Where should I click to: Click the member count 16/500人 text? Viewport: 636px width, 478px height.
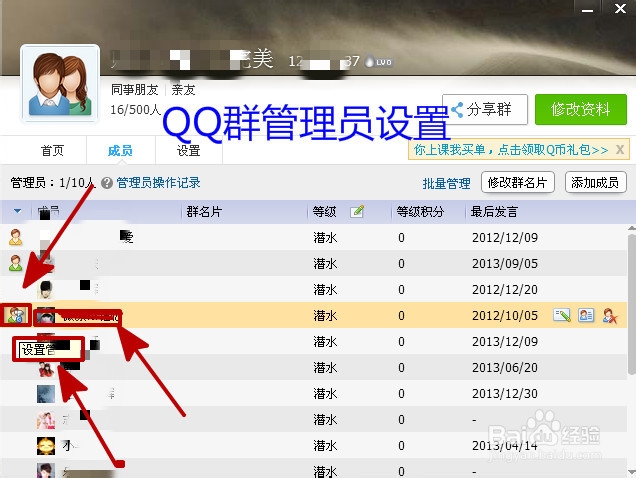click(x=135, y=110)
